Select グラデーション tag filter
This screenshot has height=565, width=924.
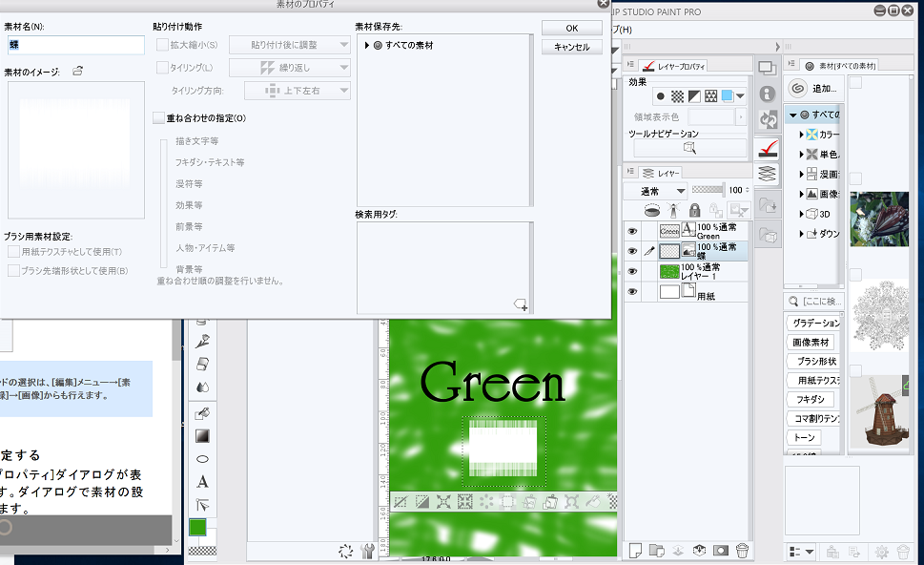[x=813, y=323]
